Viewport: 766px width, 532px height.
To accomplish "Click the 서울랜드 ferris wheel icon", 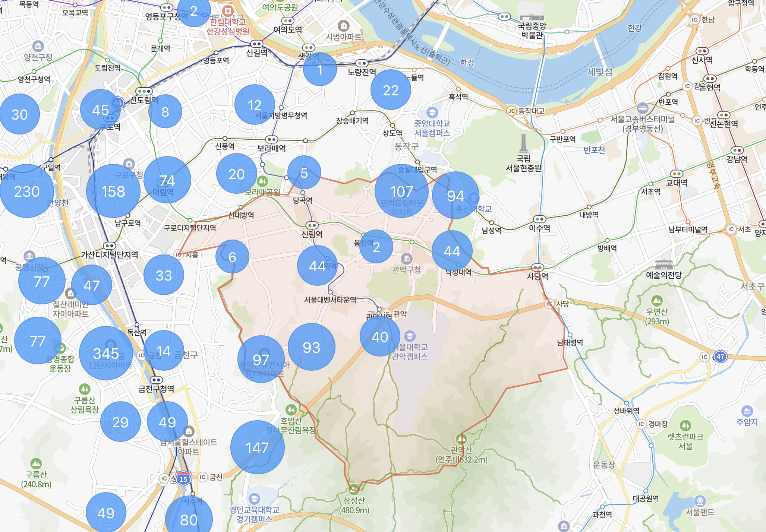I will [x=700, y=501].
